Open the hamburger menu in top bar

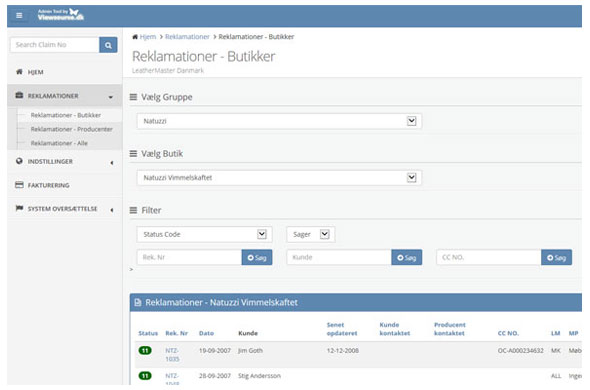pos(19,15)
